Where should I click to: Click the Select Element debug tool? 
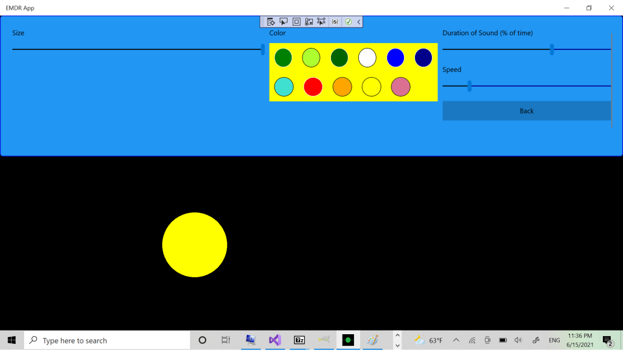(x=284, y=22)
